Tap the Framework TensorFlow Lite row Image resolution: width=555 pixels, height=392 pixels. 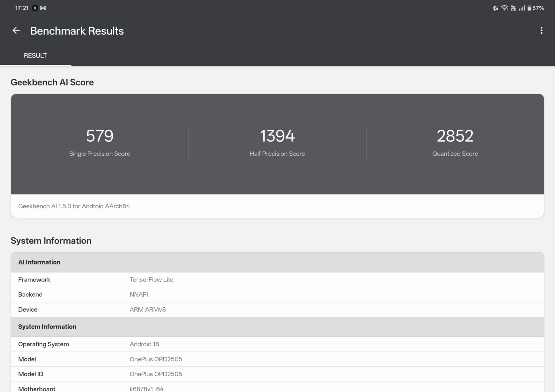click(277, 280)
